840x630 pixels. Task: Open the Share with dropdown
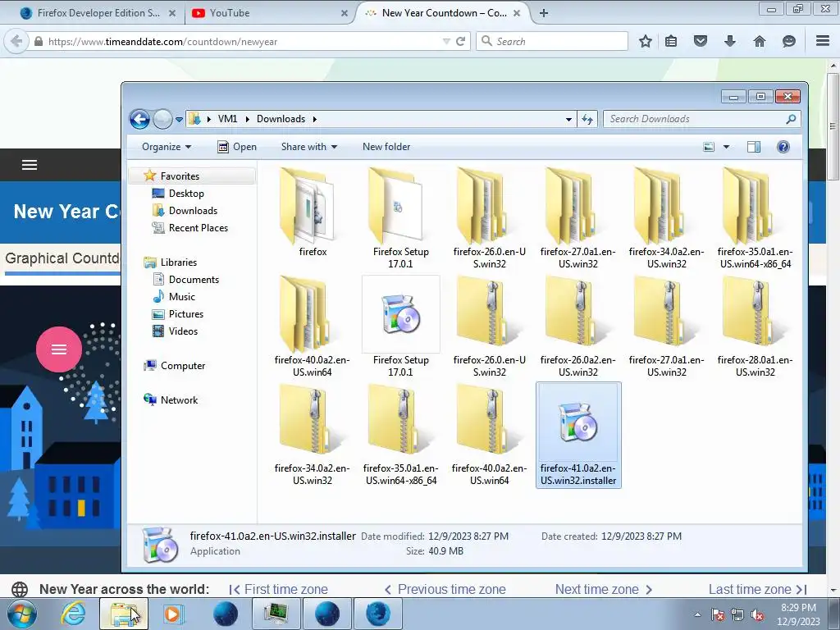click(x=309, y=147)
